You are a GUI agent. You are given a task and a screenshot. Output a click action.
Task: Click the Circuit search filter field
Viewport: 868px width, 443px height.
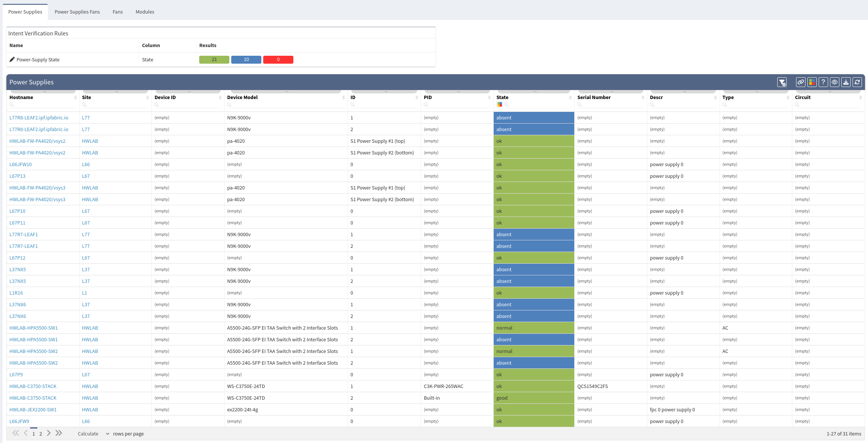tap(828, 105)
